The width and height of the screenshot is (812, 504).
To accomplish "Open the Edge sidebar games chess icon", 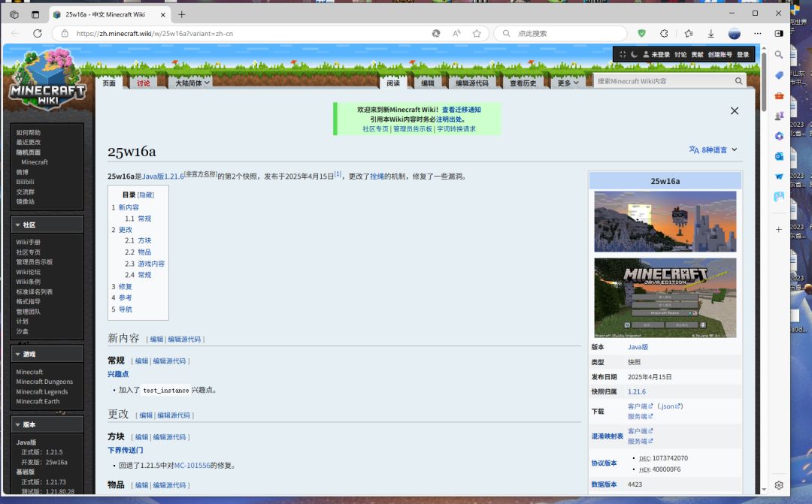I will tap(779, 116).
